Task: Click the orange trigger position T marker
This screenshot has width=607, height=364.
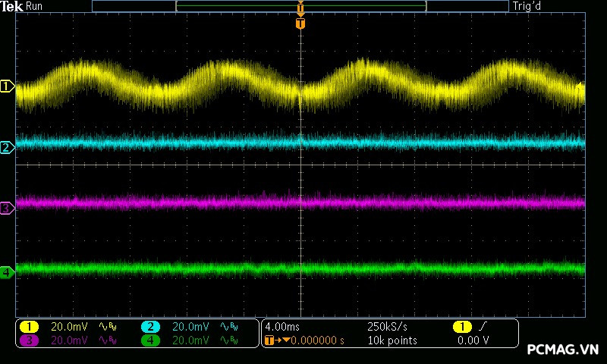Action: 300,24
